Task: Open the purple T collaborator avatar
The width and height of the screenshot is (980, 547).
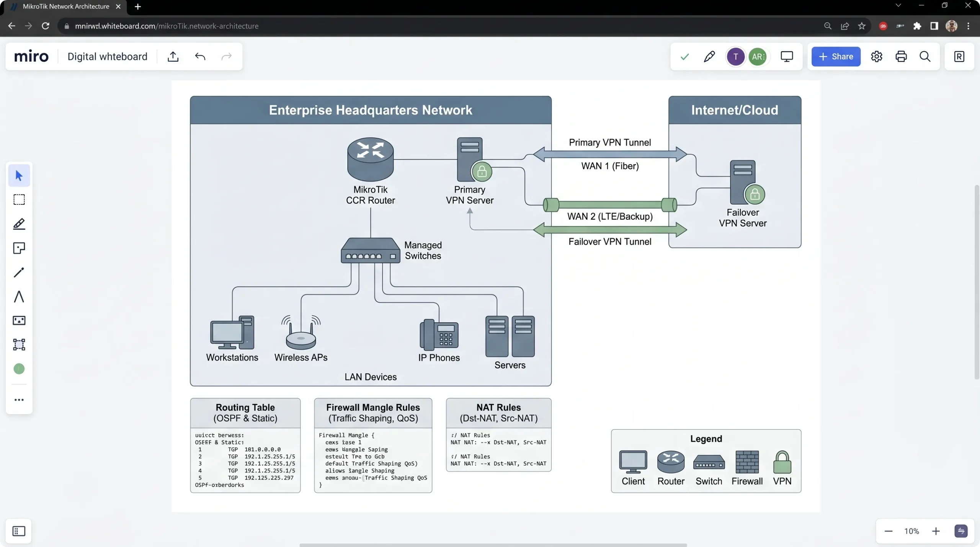Action: click(735, 57)
